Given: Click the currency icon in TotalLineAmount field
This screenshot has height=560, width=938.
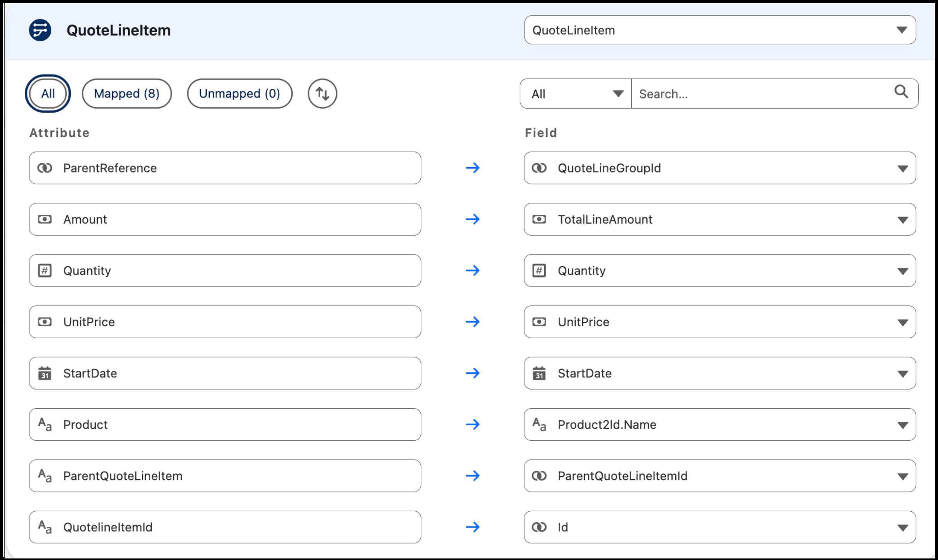Looking at the screenshot, I should (x=539, y=219).
